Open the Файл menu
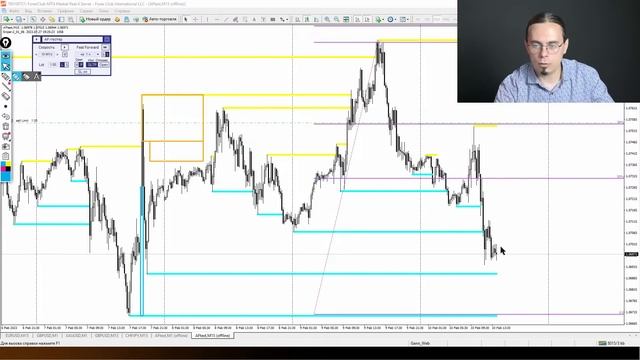Image resolution: width=640 pixels, height=360 pixels. (14, 11)
